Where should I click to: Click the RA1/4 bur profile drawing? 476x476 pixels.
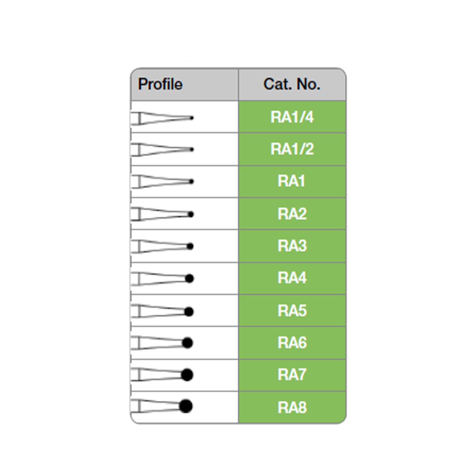(163, 118)
